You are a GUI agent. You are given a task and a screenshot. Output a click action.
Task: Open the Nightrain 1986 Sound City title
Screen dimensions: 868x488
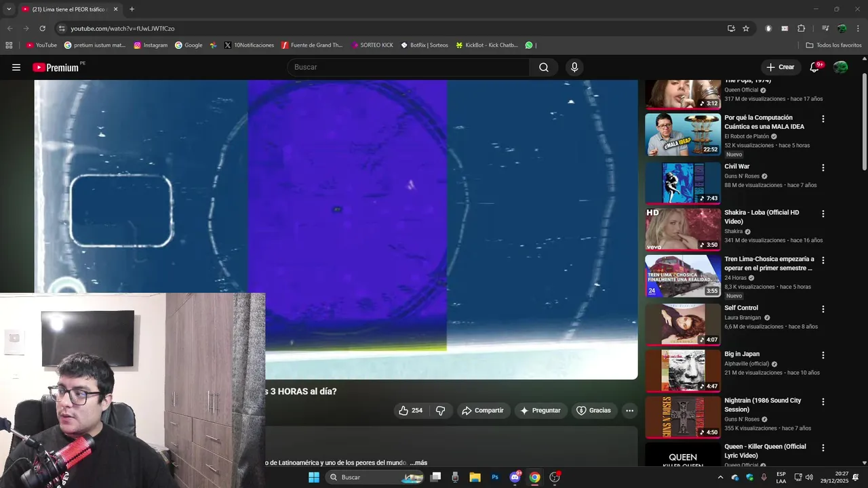pyautogui.click(x=763, y=405)
